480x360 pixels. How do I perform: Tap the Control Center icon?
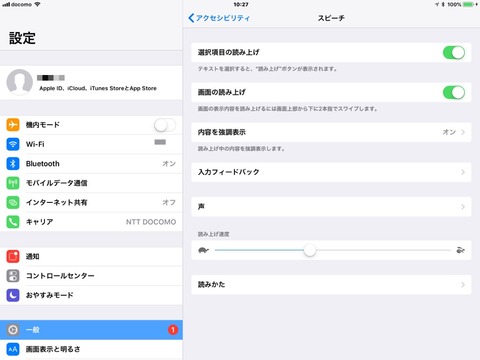tap(13, 276)
